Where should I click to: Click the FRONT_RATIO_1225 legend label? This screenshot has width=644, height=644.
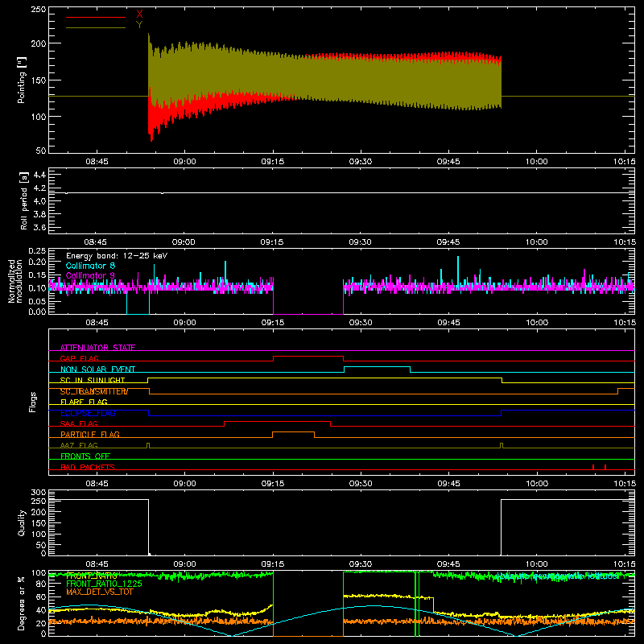105,584
